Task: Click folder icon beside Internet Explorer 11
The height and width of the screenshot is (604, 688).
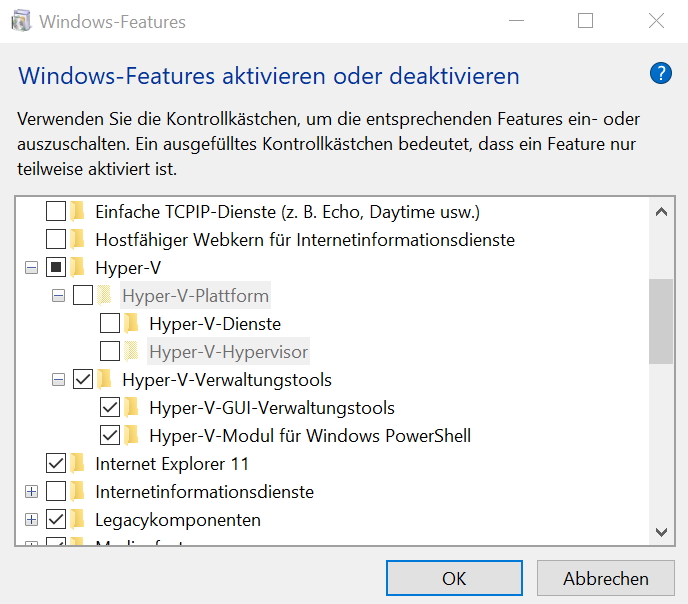Action: 78,464
